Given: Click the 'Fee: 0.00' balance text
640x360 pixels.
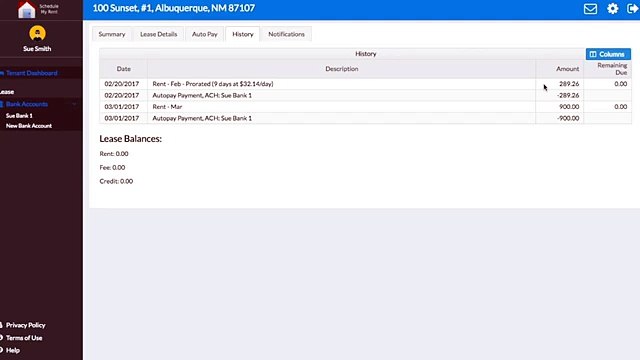Looking at the screenshot, I should tap(112, 167).
